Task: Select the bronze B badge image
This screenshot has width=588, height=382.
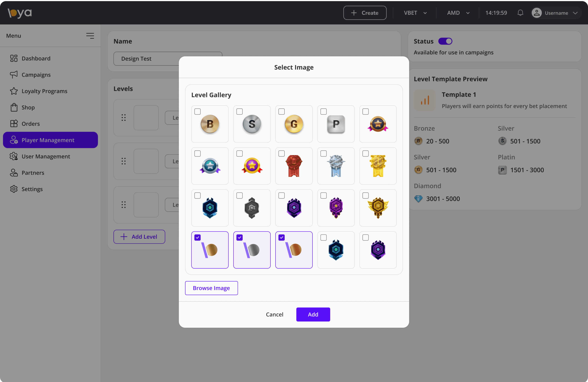Action: click(210, 124)
